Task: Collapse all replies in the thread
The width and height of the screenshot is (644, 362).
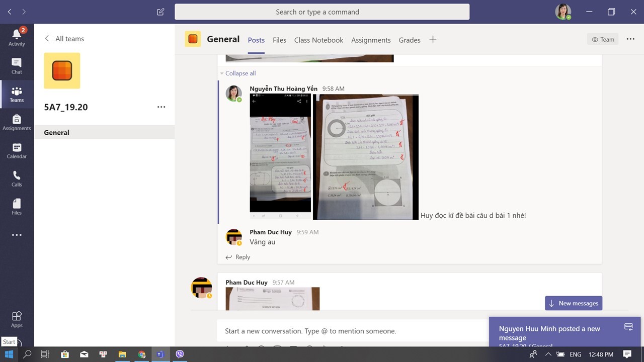Action: 240,73
